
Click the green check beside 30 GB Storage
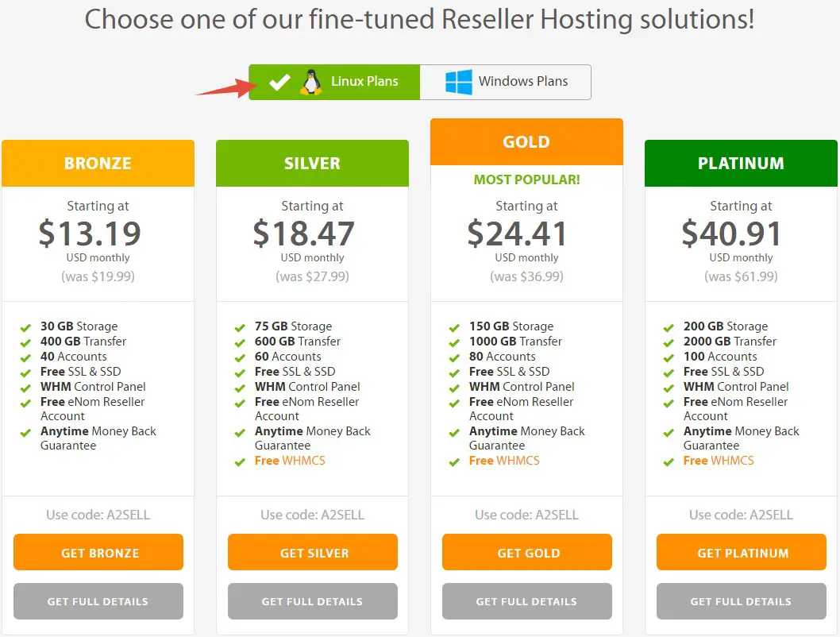[x=25, y=327]
